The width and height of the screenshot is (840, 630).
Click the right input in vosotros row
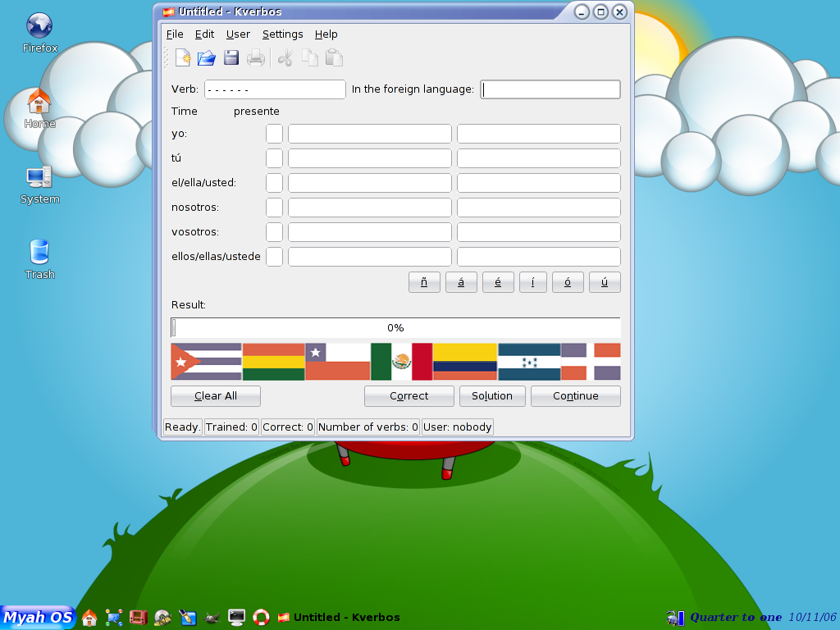(539, 232)
